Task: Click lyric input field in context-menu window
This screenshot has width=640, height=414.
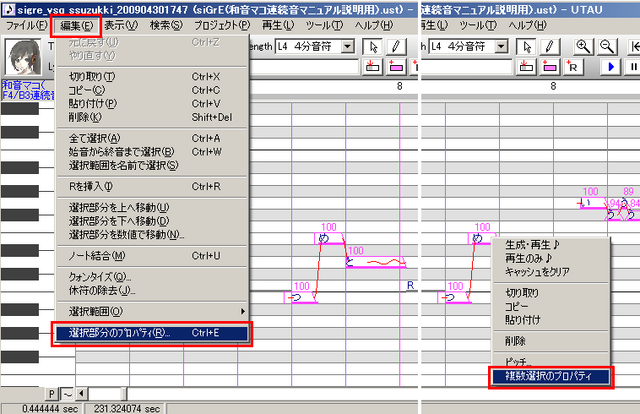Action: click(x=467, y=67)
